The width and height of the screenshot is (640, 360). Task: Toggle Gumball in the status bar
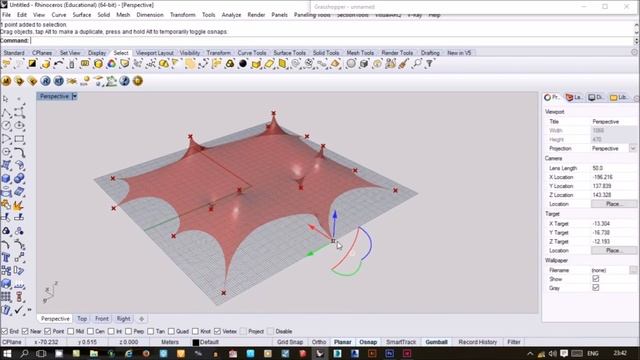click(x=436, y=342)
